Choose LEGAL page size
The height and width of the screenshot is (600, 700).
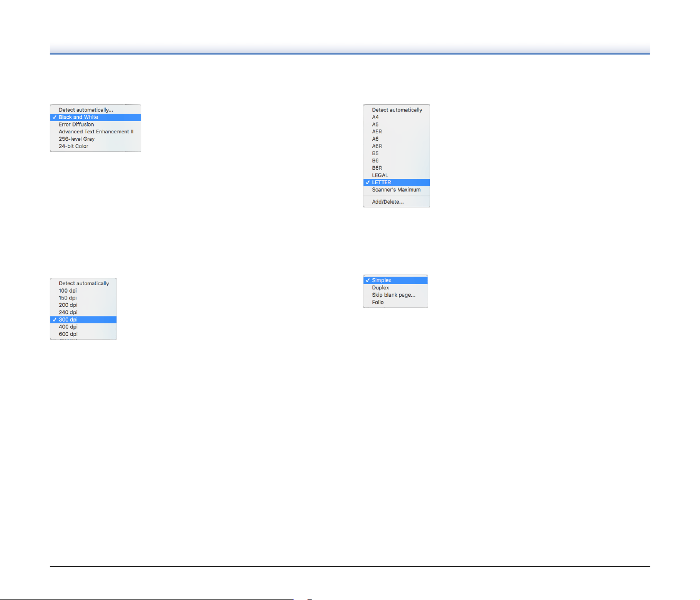(x=396, y=175)
